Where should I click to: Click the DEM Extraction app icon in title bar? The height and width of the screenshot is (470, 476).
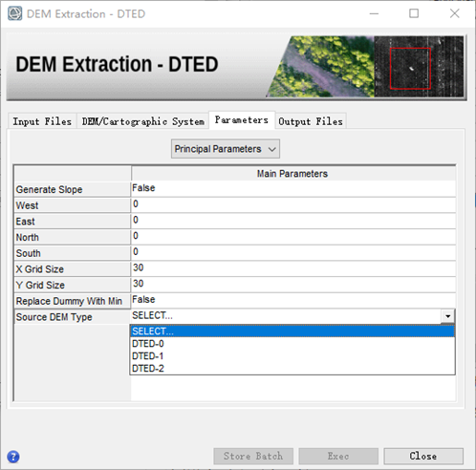[x=14, y=13]
